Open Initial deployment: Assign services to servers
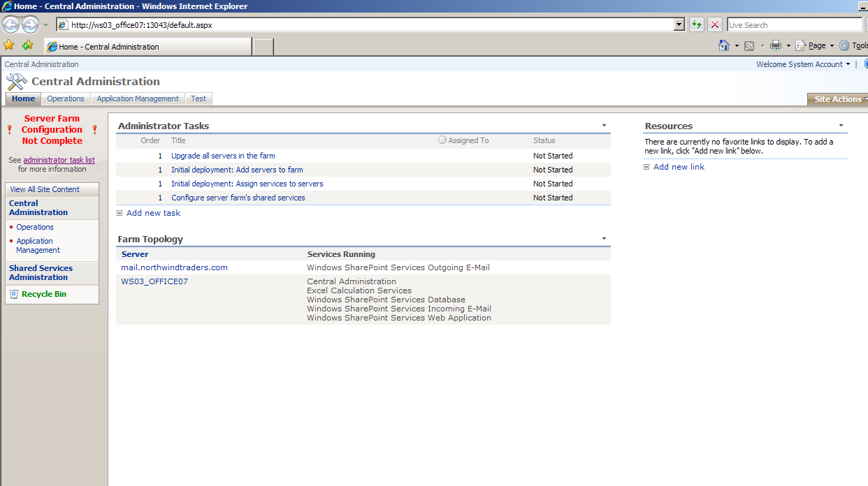The width and height of the screenshot is (868, 486). 247,184
